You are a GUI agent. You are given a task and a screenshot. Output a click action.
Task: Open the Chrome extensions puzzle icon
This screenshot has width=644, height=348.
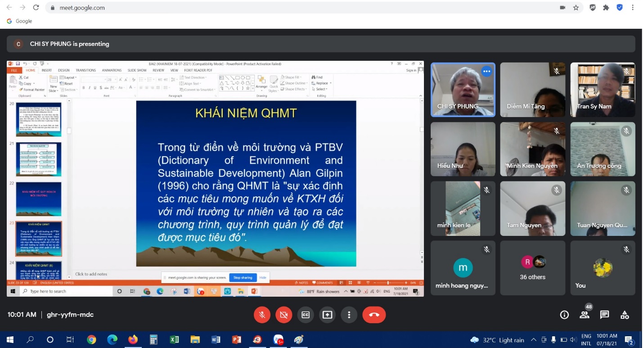[606, 8]
